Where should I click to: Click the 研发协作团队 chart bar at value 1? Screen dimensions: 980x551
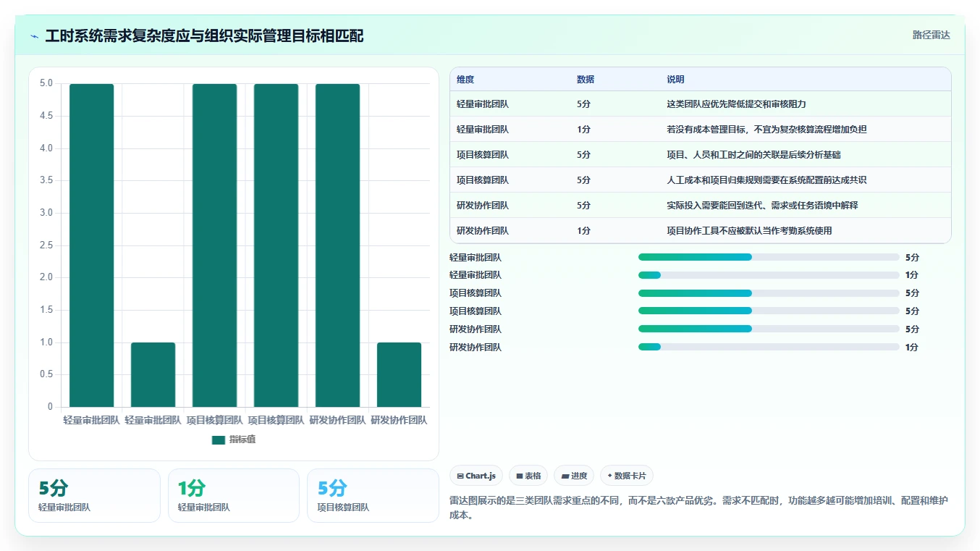(x=399, y=374)
